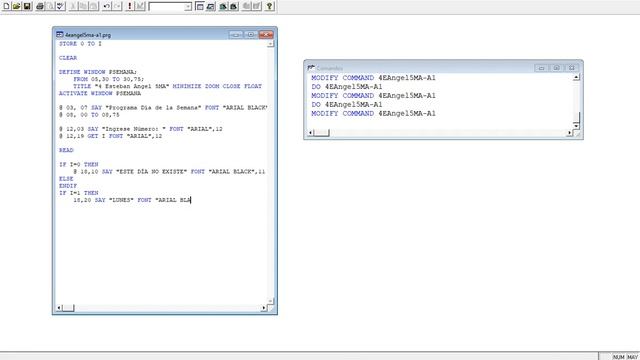Click the MAY caps indicator in status bar
Image resolution: width=640 pixels, height=360 pixels.
tap(632, 357)
